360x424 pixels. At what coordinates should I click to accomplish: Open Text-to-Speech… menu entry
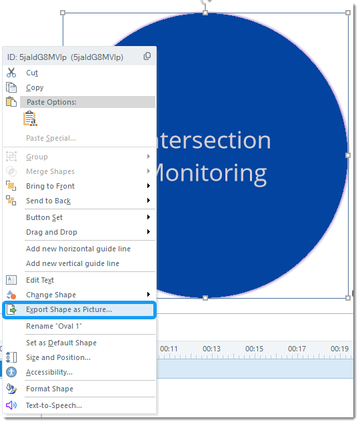tap(79, 405)
